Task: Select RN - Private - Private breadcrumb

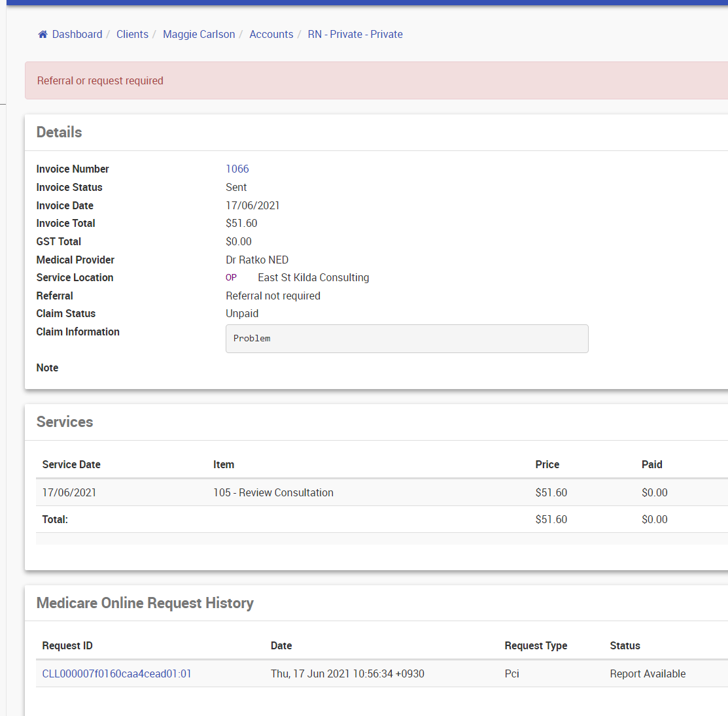Action: pyautogui.click(x=355, y=35)
